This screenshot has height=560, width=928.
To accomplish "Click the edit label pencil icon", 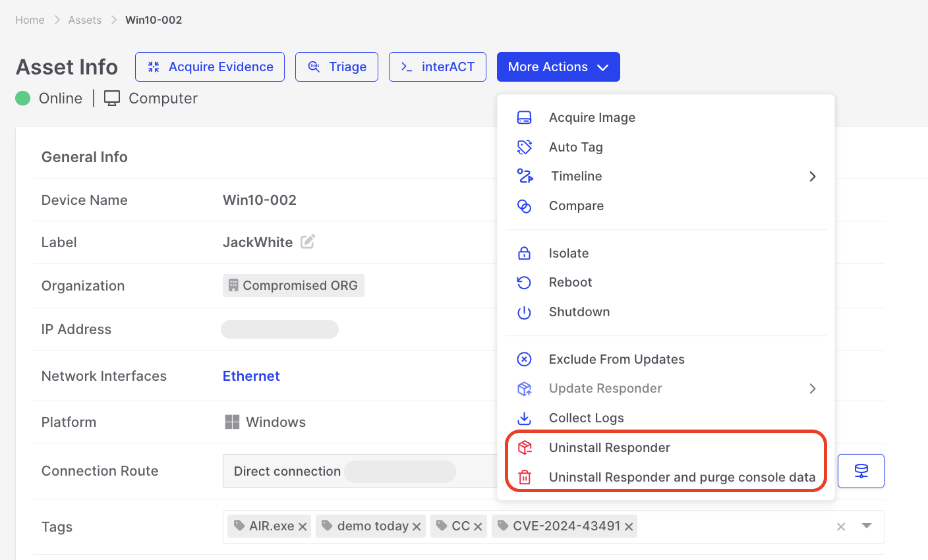I will point(308,242).
